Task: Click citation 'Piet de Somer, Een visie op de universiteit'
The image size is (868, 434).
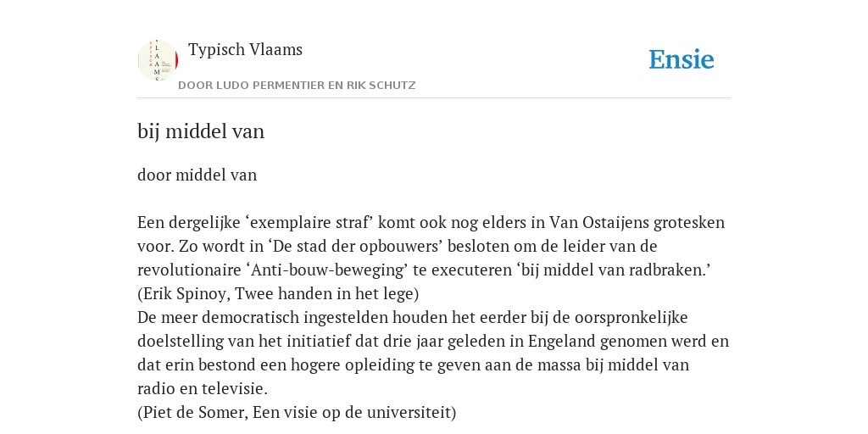Action: pos(297,413)
